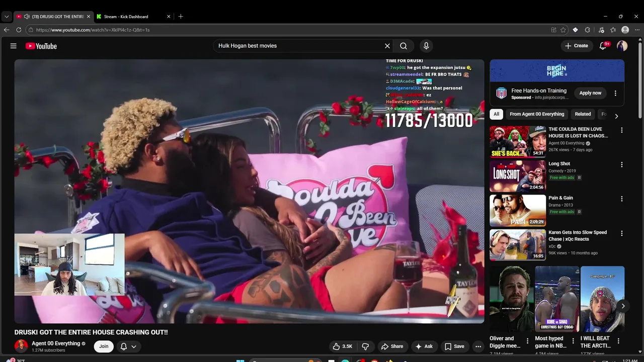Open menu for Pain & Gain video
Screen dimensions: 644x362
pos(622,199)
